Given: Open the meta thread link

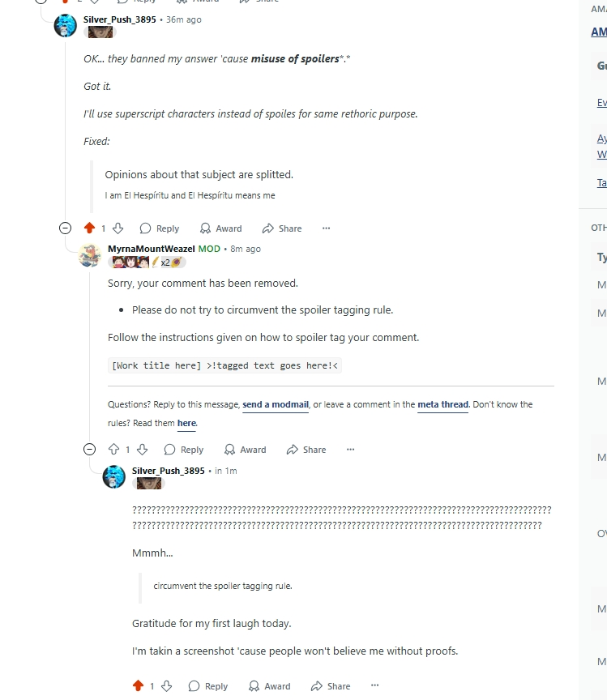Looking at the screenshot, I should coord(443,404).
